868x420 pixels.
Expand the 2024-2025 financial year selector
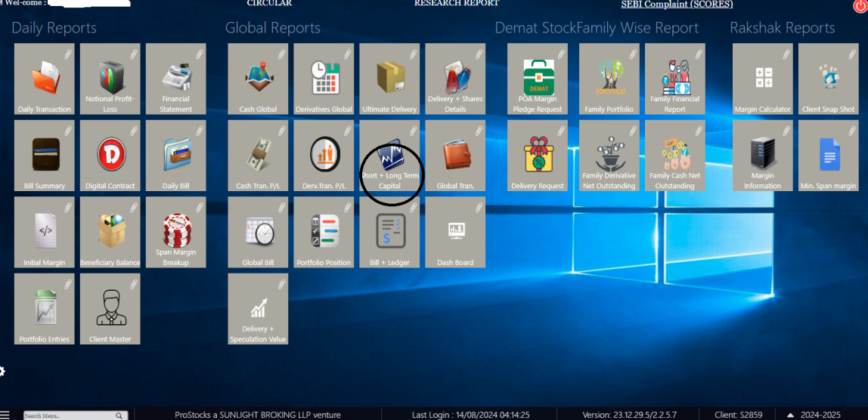coord(814,415)
